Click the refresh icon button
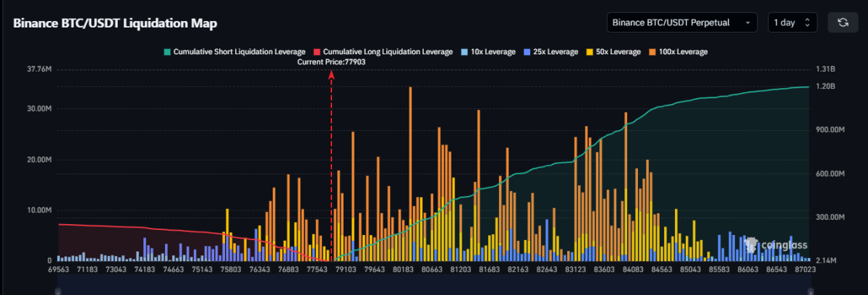 pyautogui.click(x=843, y=22)
